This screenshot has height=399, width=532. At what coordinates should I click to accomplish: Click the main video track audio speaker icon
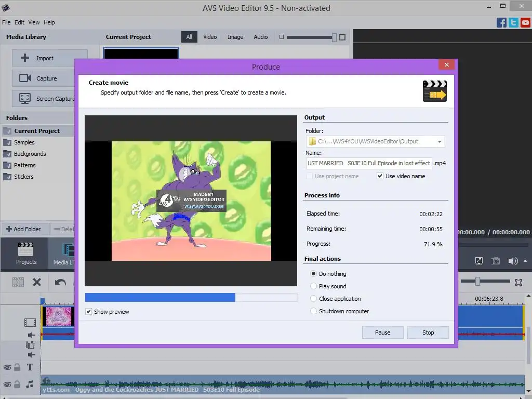31,335
